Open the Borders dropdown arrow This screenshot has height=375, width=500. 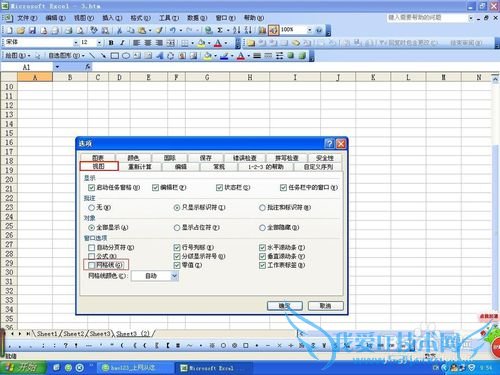point(192,43)
